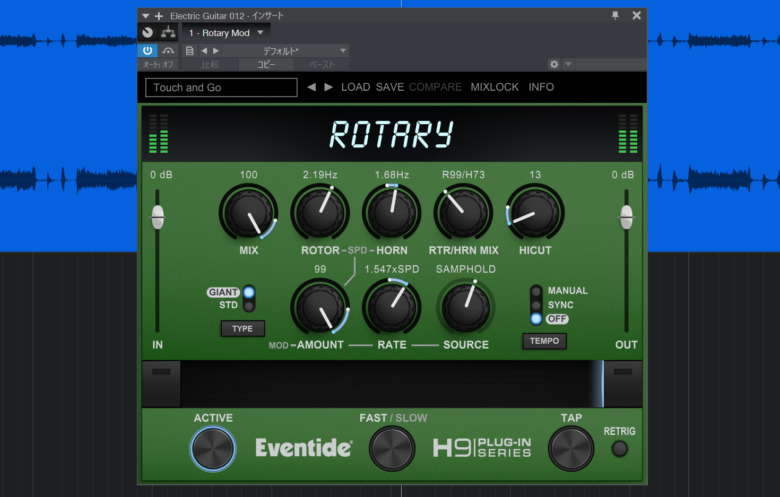
Task: Click the TAP footswitch
Action: point(571,448)
